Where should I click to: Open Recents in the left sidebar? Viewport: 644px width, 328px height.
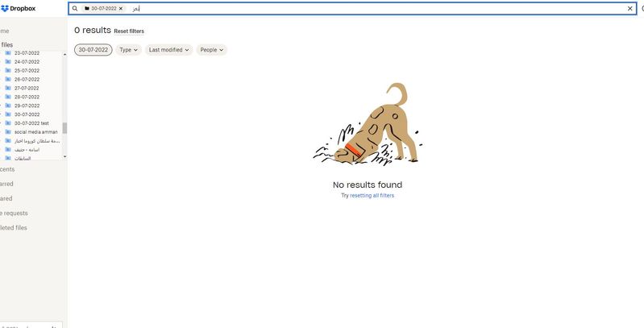coord(7,169)
